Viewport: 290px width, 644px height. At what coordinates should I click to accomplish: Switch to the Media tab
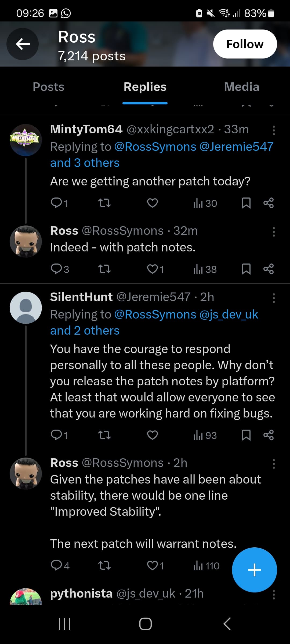[242, 87]
